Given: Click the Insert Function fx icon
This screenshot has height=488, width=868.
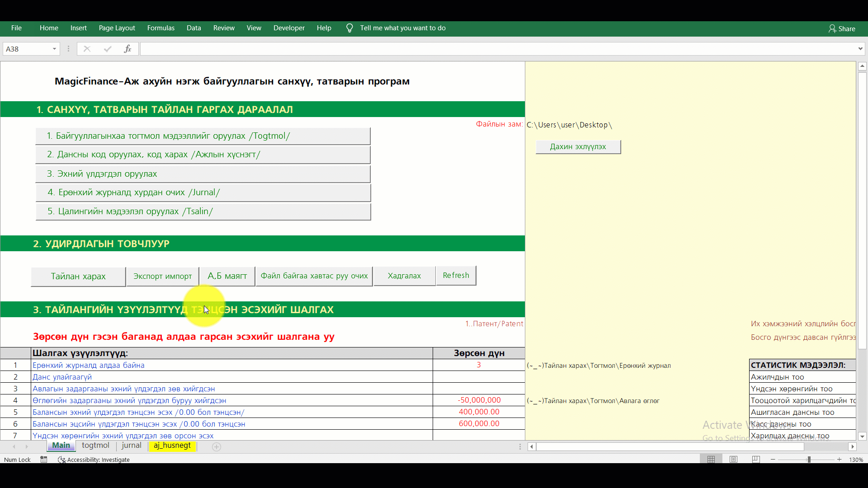Looking at the screenshot, I should tap(127, 49).
